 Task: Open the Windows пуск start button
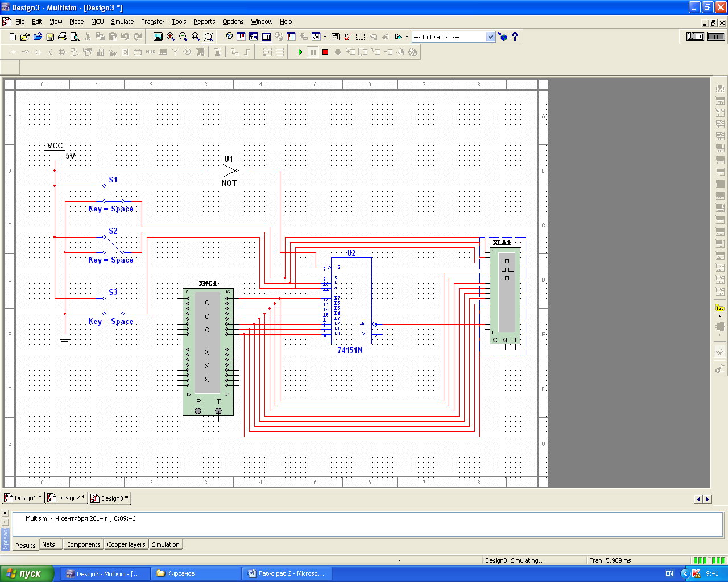[x=27, y=573]
